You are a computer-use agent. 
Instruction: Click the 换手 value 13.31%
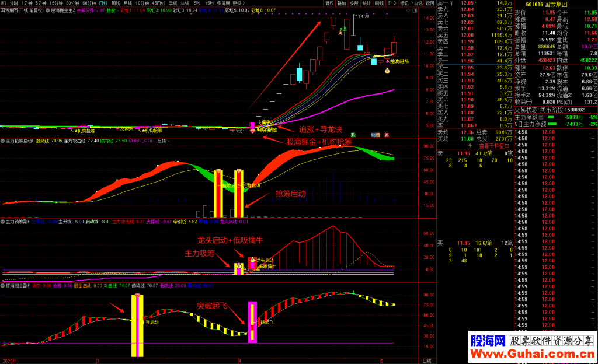pyautogui.click(x=547, y=88)
